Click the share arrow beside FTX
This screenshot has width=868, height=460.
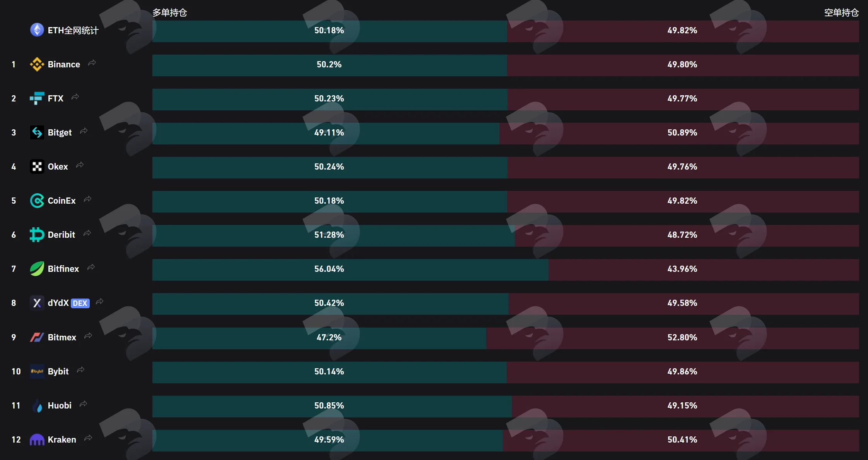[x=75, y=97]
